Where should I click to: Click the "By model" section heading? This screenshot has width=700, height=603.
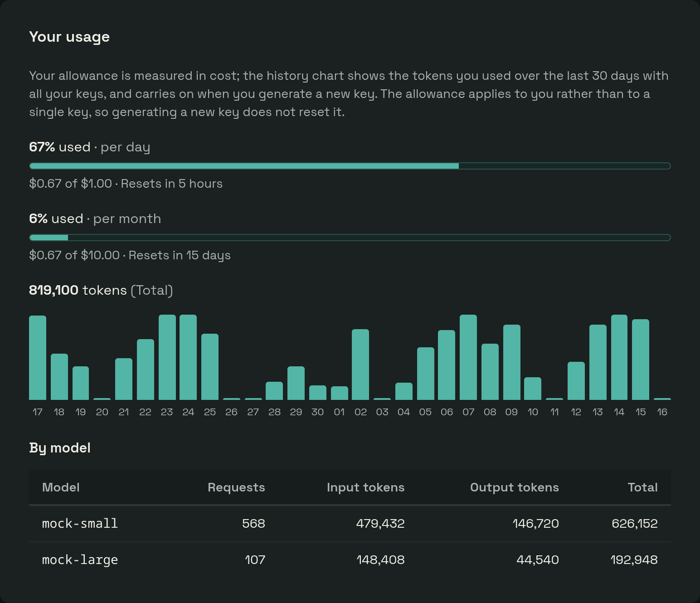tap(60, 448)
